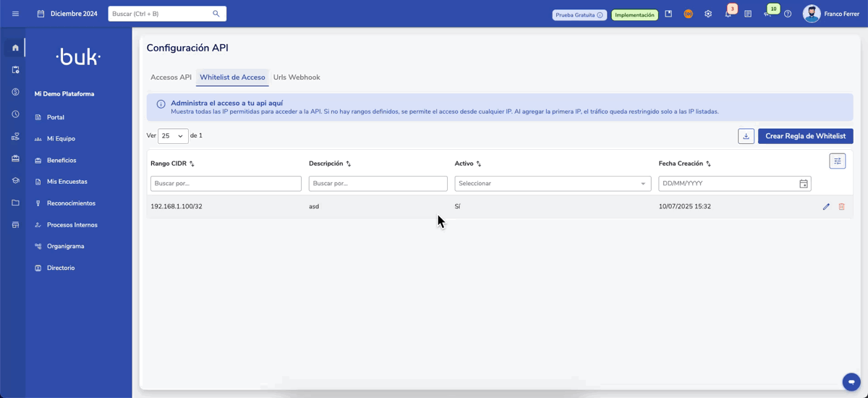Click the Descripción search filter field
This screenshot has width=868, height=398.
tap(378, 184)
